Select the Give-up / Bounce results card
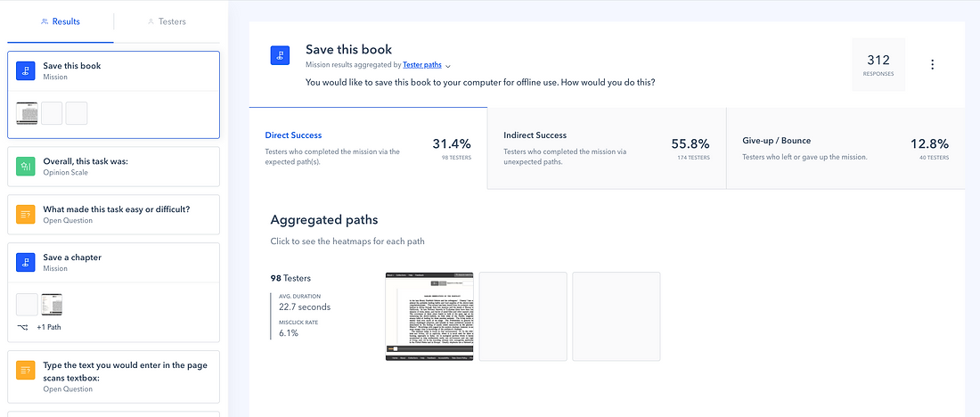 (845, 148)
